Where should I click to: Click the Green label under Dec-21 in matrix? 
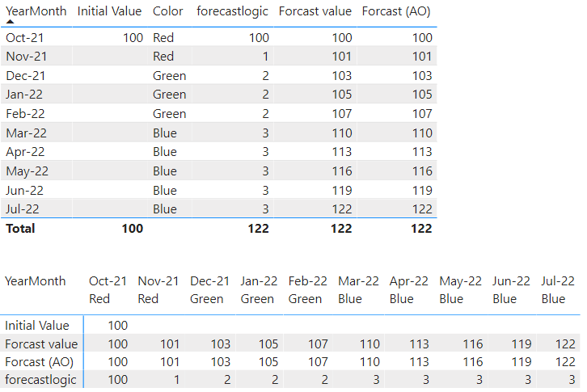point(207,299)
